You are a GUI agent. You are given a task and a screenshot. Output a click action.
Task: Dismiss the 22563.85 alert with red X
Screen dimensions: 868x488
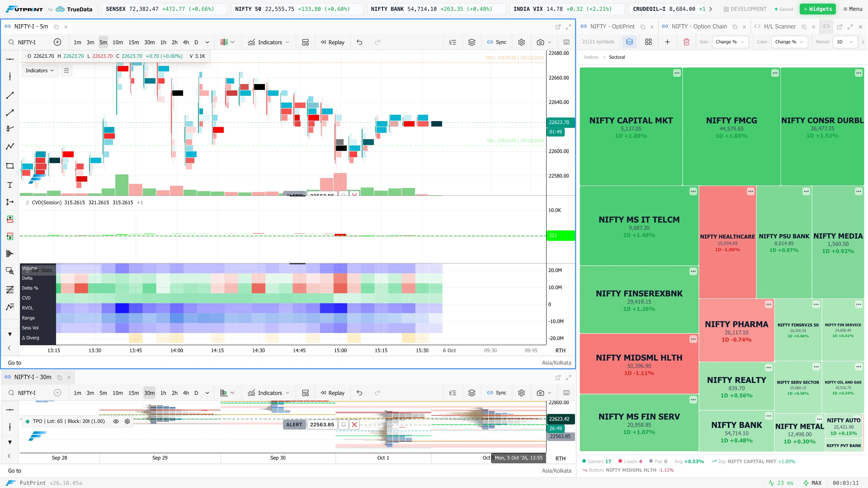click(354, 424)
